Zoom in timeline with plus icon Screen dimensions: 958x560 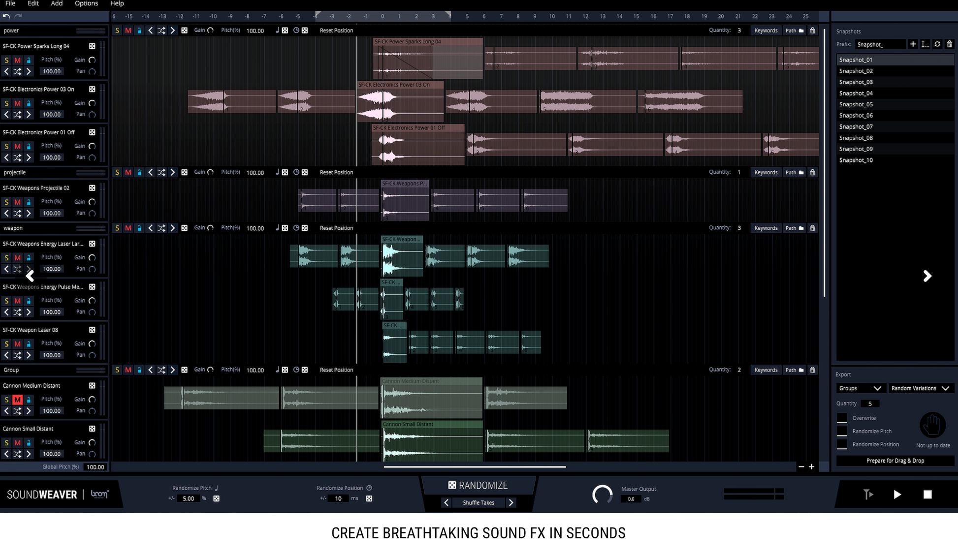click(811, 467)
